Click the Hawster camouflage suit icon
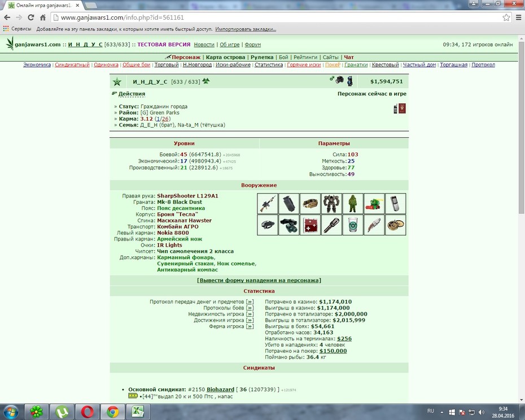Screen dimensions: 525x420 [x=353, y=203]
